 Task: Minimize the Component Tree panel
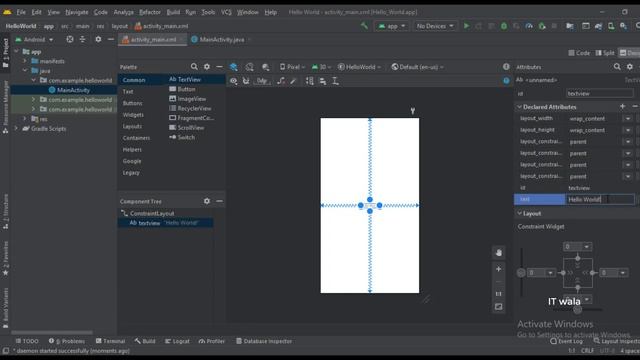point(220,201)
